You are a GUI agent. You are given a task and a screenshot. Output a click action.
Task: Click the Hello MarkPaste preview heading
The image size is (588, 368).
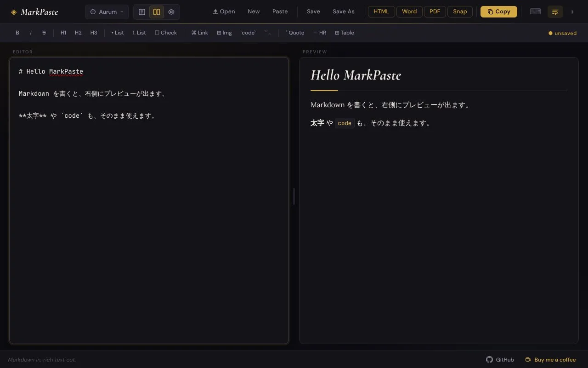pyautogui.click(x=356, y=75)
